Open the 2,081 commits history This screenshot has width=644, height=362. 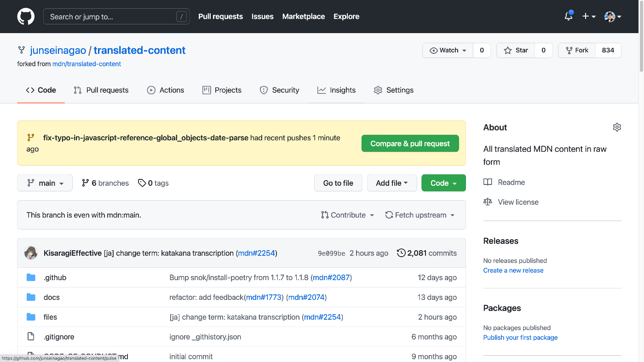(x=427, y=253)
